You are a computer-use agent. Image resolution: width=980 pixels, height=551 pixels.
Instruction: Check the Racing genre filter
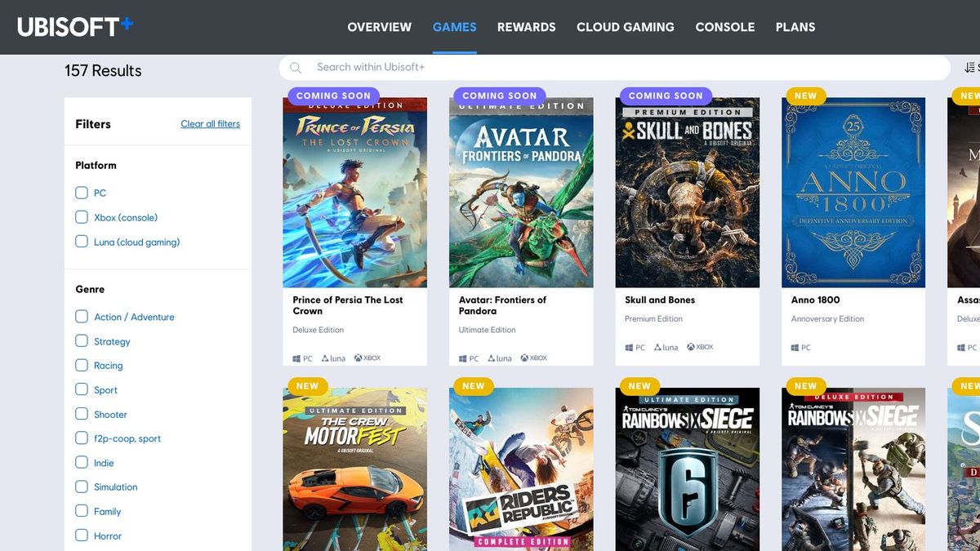[82, 365]
